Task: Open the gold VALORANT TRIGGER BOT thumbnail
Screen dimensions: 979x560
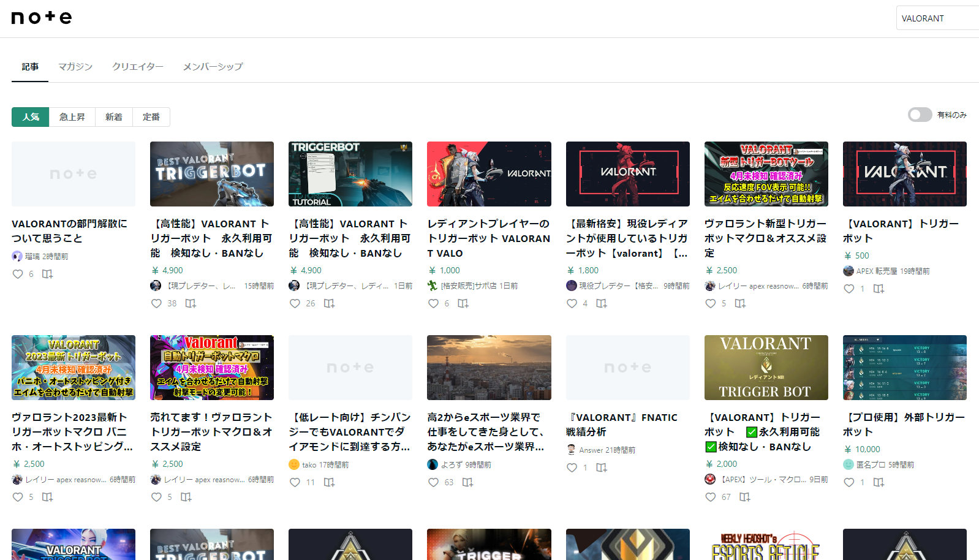Action: 766,368
